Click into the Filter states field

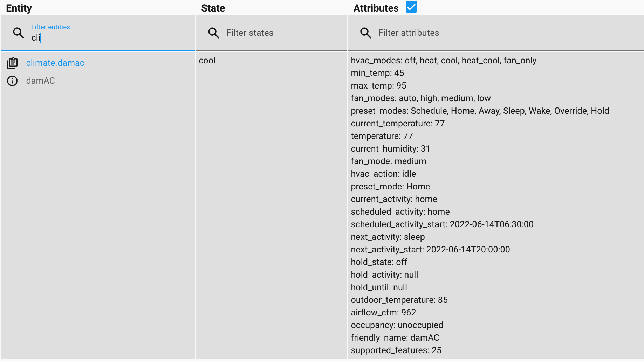click(280, 33)
